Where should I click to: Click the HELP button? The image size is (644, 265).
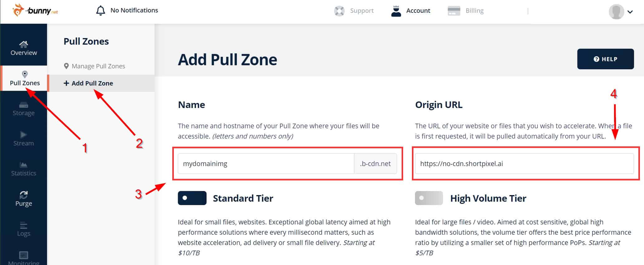605,59
